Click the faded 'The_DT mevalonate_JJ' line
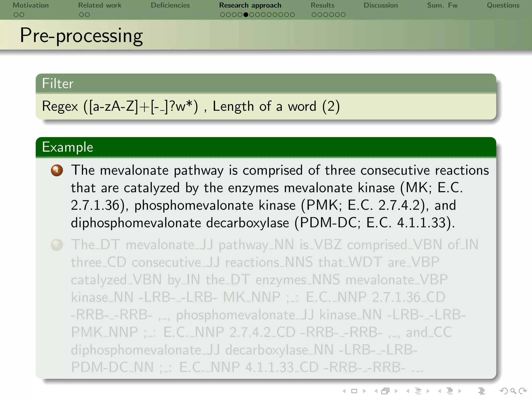532x399 pixels. coord(275,245)
